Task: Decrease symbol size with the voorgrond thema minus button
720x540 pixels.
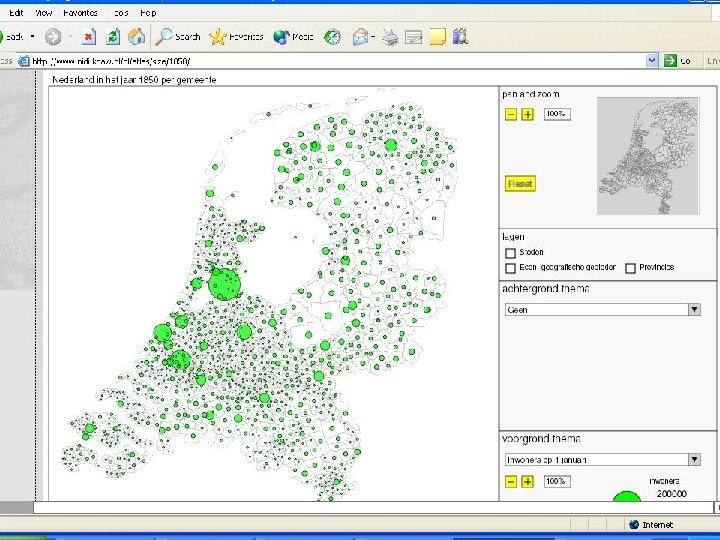Action: (x=511, y=481)
